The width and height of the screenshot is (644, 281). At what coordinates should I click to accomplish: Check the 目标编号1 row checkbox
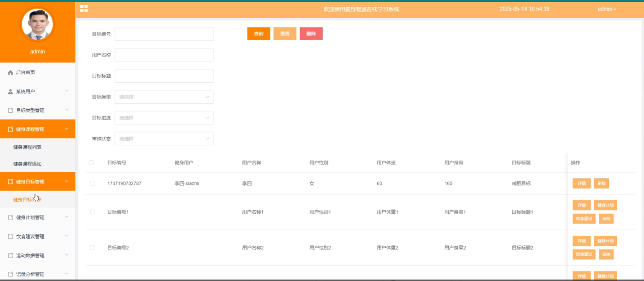point(93,212)
